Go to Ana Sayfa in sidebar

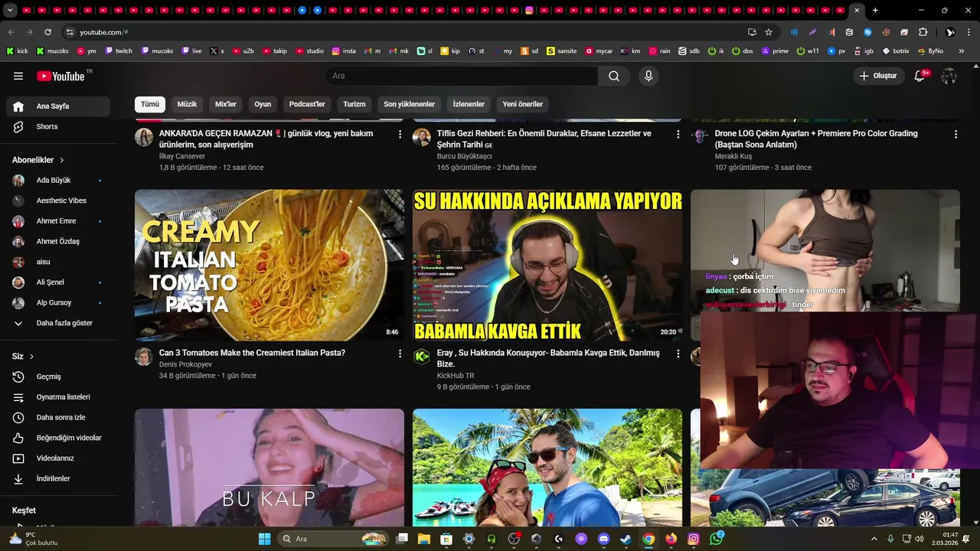pyautogui.click(x=58, y=106)
